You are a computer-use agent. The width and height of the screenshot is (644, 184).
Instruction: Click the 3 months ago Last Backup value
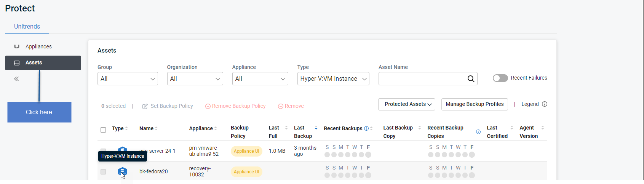pyautogui.click(x=305, y=151)
